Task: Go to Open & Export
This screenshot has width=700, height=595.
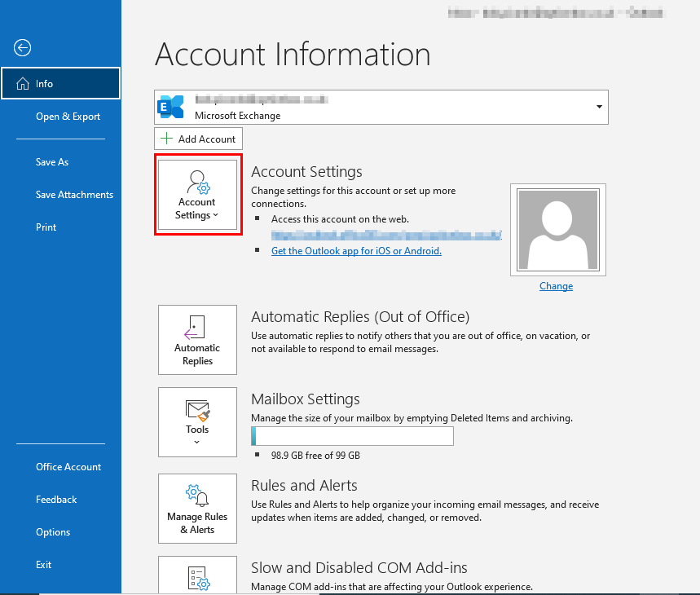Action: tap(68, 117)
